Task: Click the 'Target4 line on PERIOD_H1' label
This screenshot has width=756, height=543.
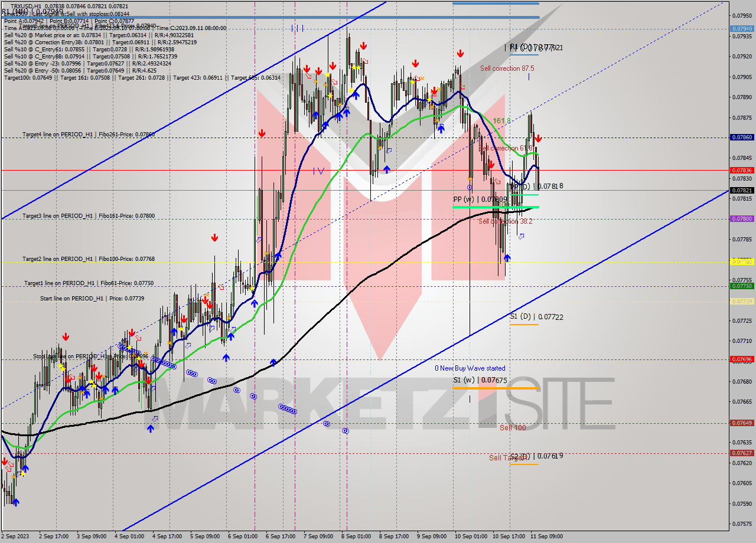Action: [89, 135]
